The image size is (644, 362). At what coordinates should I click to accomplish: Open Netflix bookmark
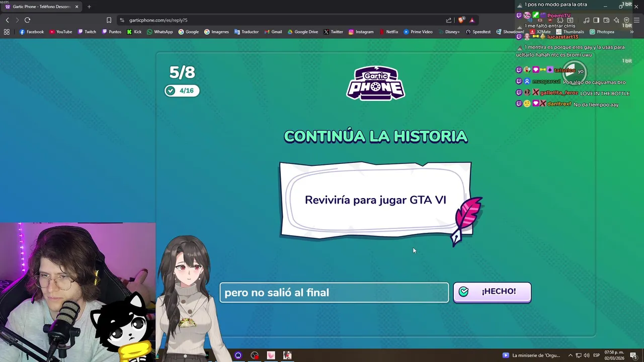click(389, 32)
